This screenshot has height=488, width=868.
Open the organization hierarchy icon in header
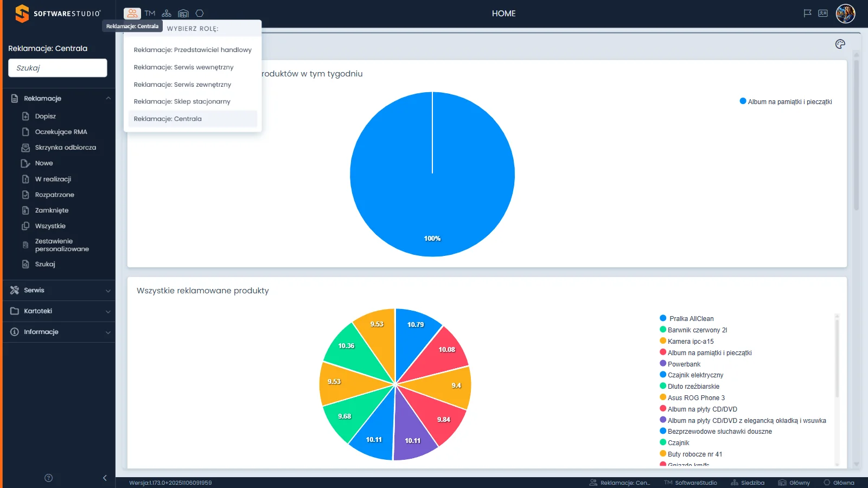(x=167, y=14)
